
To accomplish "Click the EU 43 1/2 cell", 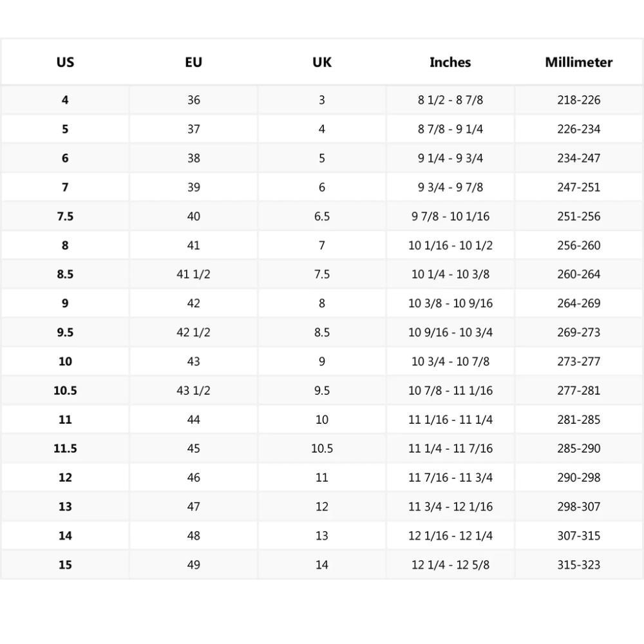I will click(x=193, y=391).
